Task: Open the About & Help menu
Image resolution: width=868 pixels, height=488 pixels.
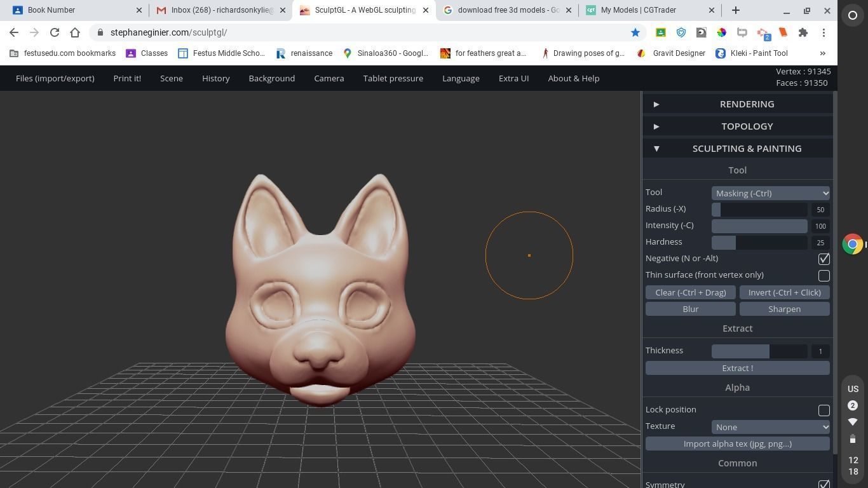Action: click(574, 78)
